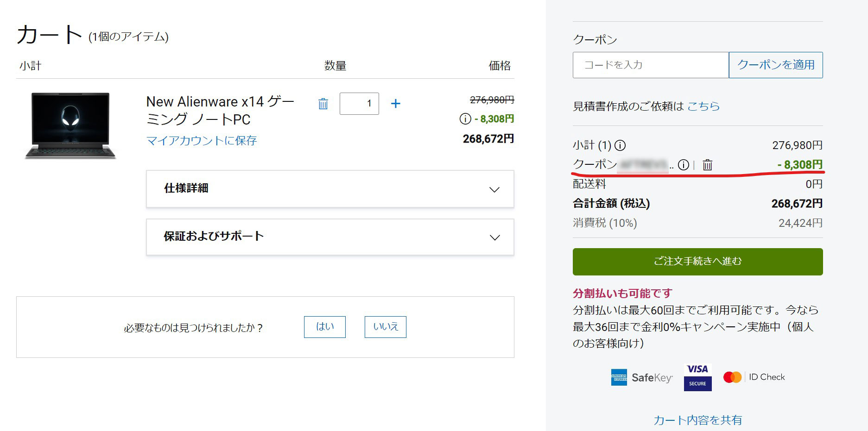This screenshot has width=868, height=431.
Task: Click the 配送料 label
Action: coord(589,184)
